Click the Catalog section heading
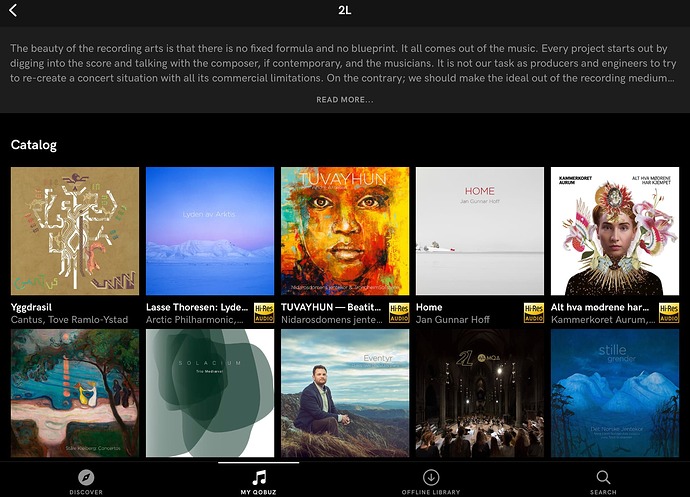Viewport: 690px width, 497px height. 34,145
